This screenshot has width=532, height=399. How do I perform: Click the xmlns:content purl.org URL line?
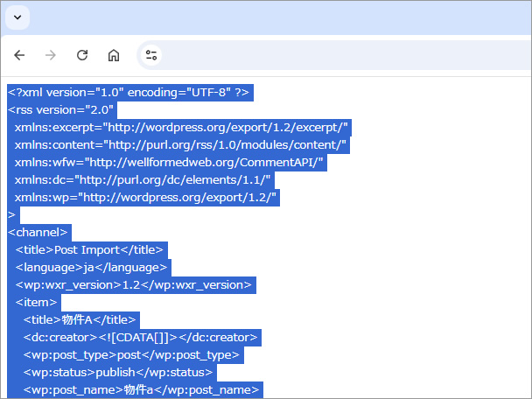(180, 145)
